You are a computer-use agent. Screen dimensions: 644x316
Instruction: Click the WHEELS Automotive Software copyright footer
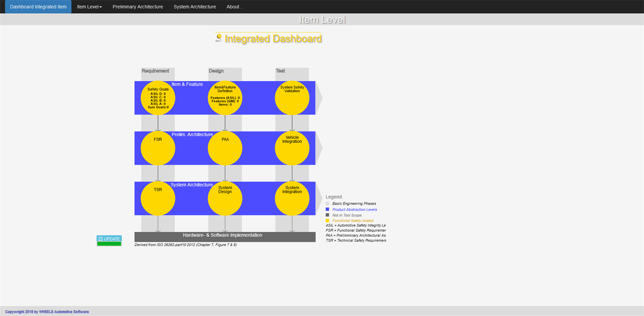pyautogui.click(x=47, y=312)
